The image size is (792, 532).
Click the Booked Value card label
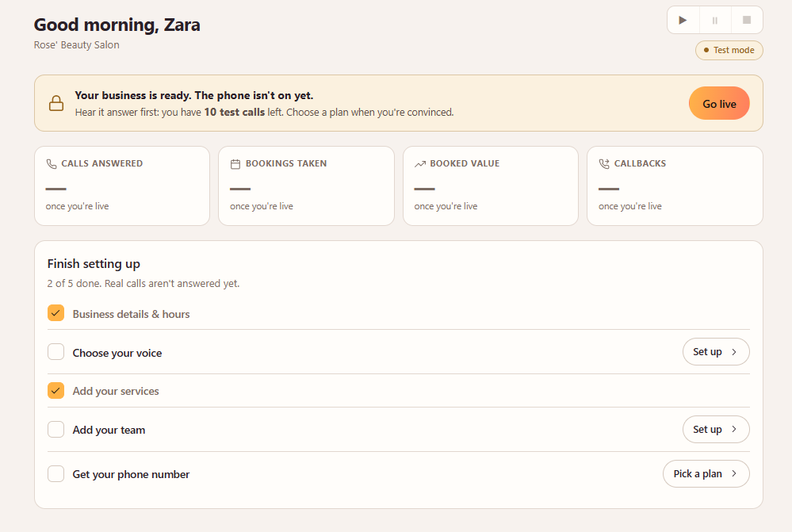click(465, 163)
